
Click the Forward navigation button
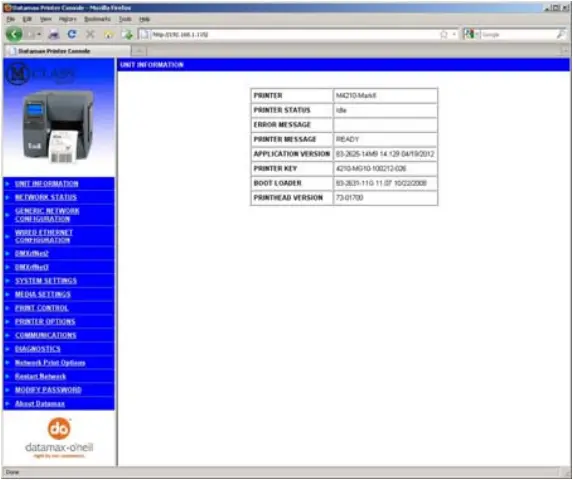33,34
